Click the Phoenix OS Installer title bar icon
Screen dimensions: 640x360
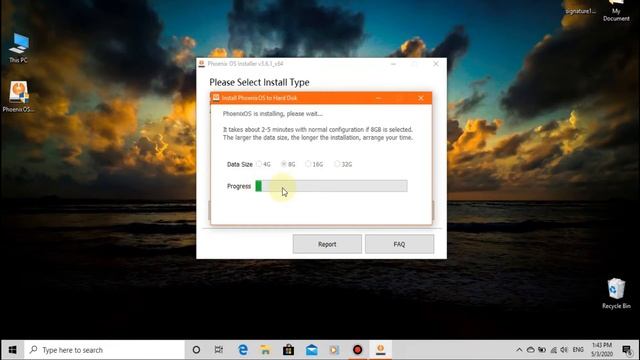(201, 63)
